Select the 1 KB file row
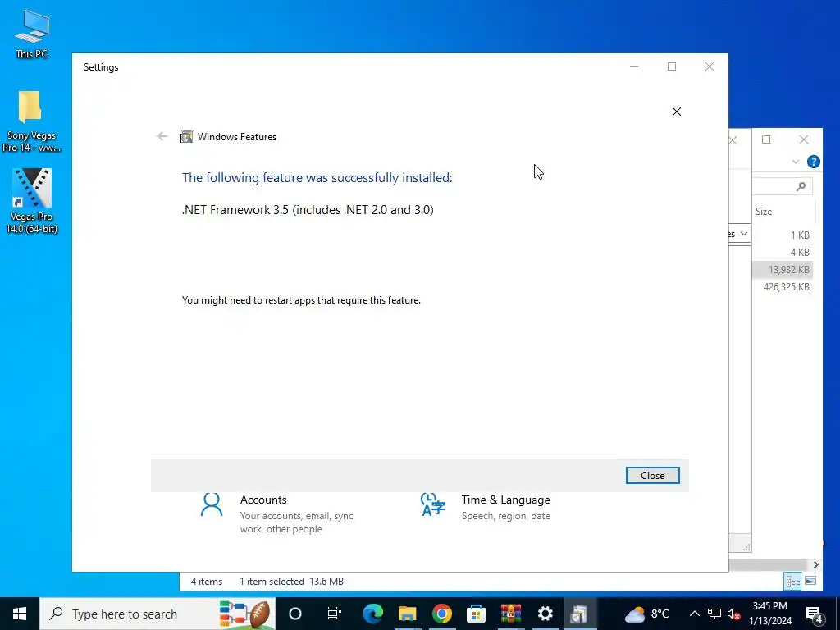 coord(783,235)
